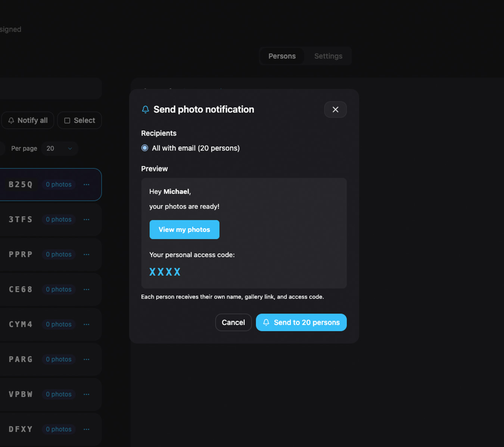This screenshot has height=447, width=504.
Task: Send notification to 20 persons
Action: [301, 322]
